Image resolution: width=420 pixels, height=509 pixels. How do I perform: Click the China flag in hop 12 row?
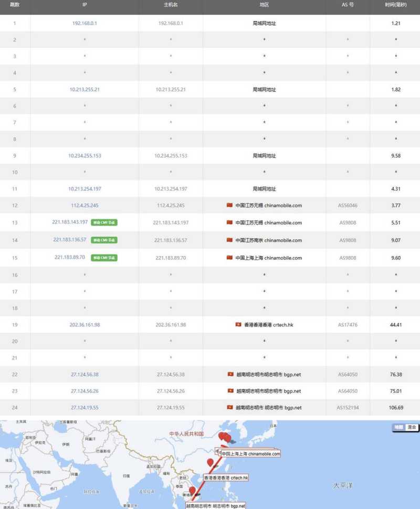pyautogui.click(x=229, y=206)
